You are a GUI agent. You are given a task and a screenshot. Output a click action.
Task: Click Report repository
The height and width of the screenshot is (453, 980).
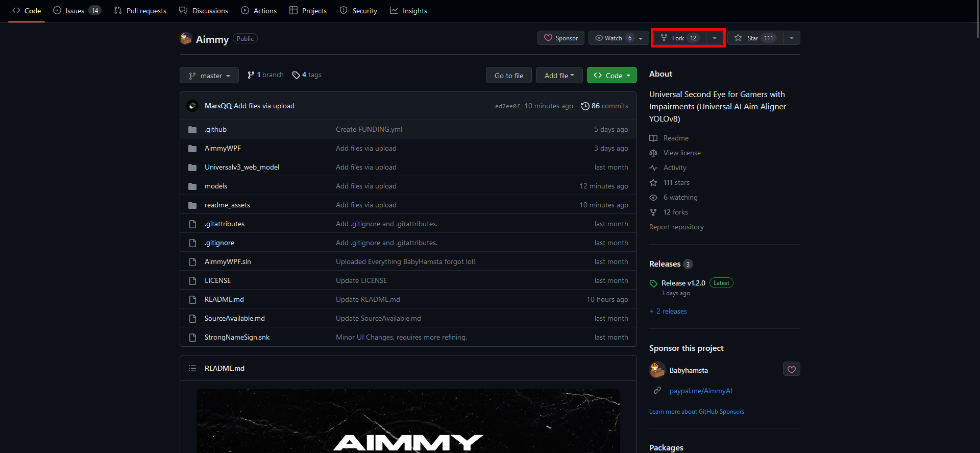676,227
